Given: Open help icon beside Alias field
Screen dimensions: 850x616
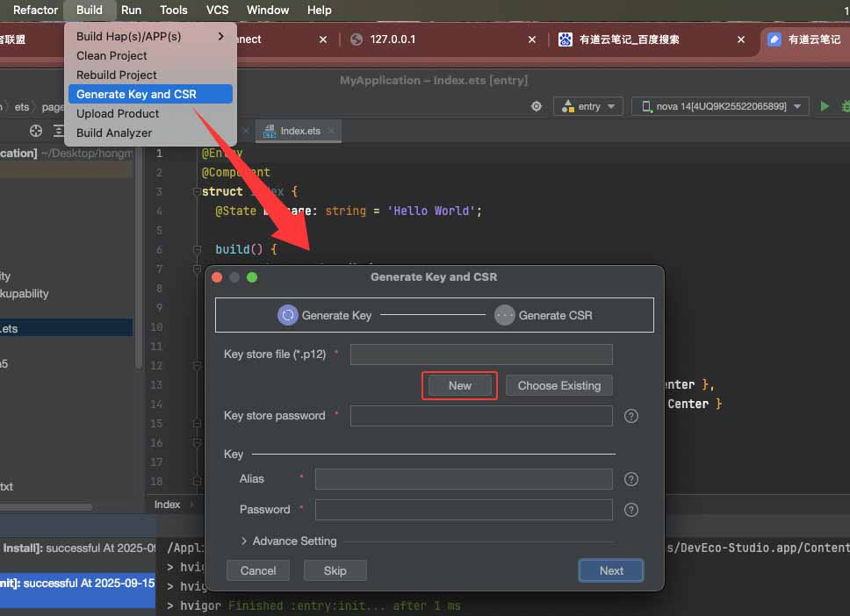Looking at the screenshot, I should 630,479.
